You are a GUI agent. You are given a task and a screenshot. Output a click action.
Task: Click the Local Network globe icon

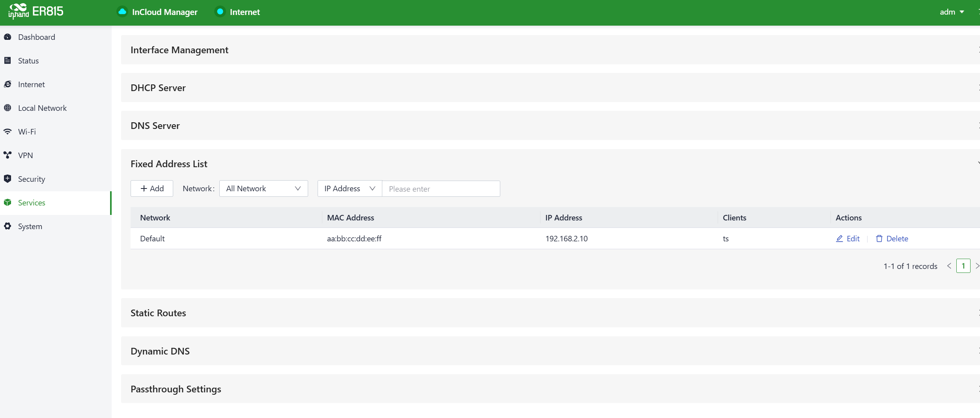pos(7,108)
